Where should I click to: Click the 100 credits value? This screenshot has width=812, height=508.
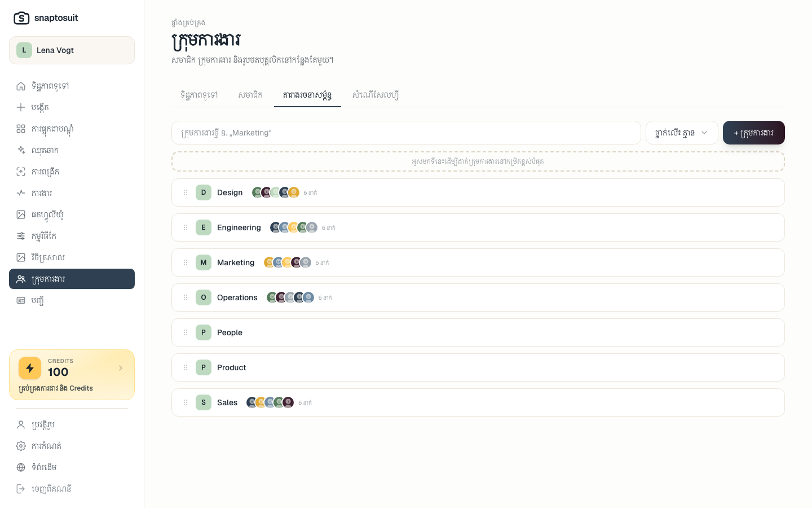(x=58, y=372)
